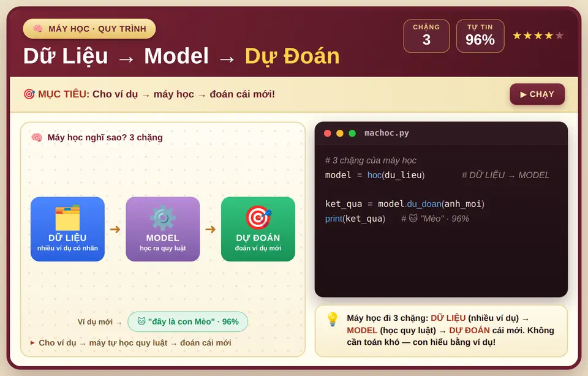Click the CHẠY run button
588x376 pixels.
pos(537,94)
